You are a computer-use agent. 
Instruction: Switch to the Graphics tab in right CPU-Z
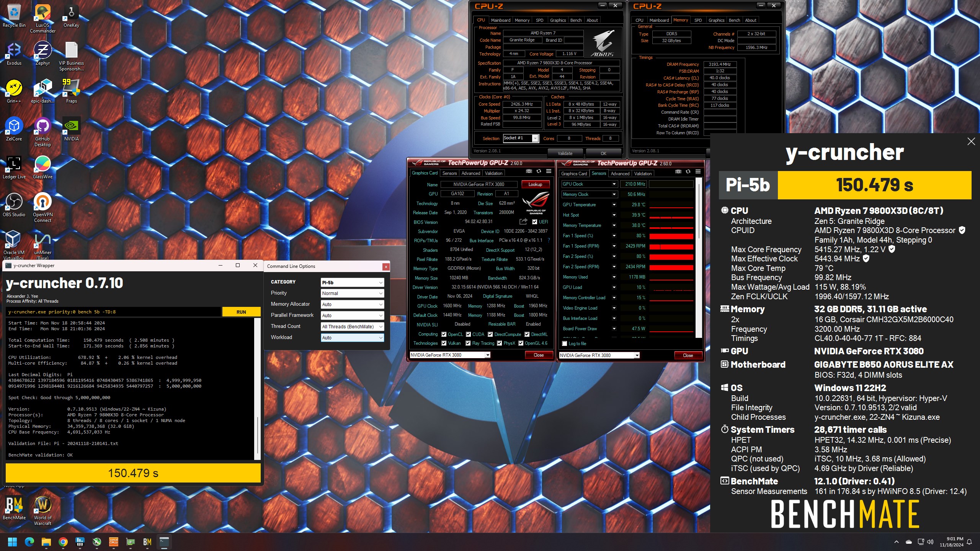tap(716, 20)
